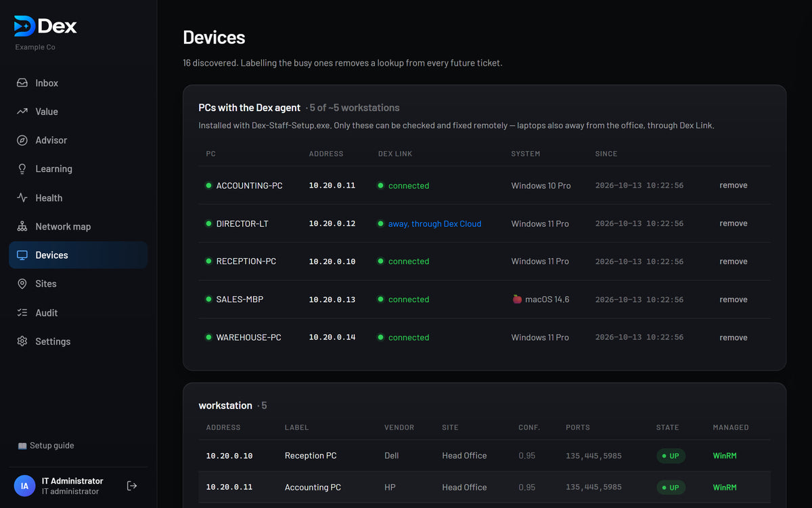The image size is (812, 508).
Task: Click 'away, through Dex Cloud' link
Action: point(435,224)
